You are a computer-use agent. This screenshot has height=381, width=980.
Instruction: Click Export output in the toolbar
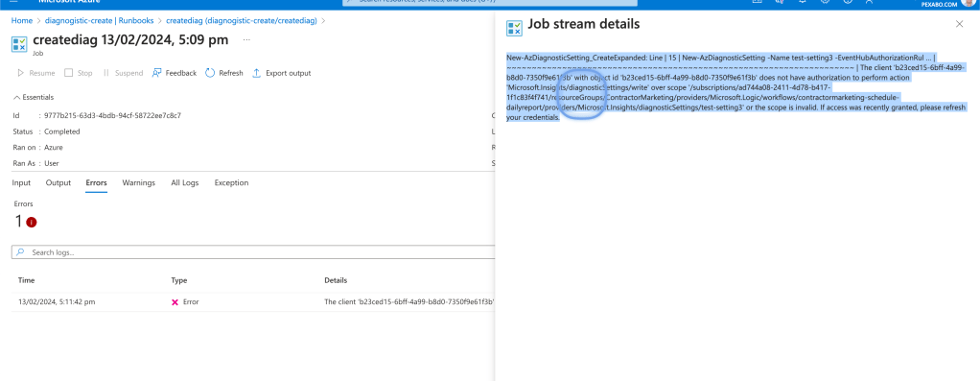pos(281,73)
